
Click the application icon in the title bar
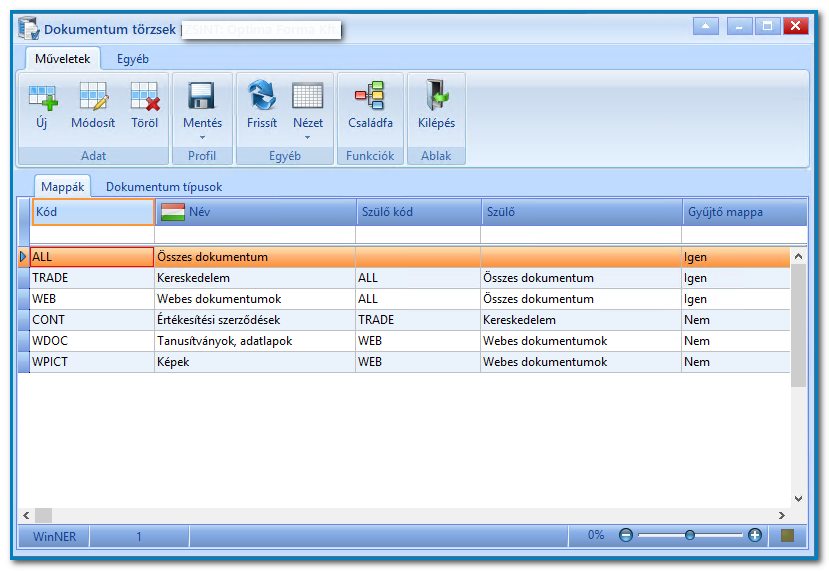pos(29,28)
